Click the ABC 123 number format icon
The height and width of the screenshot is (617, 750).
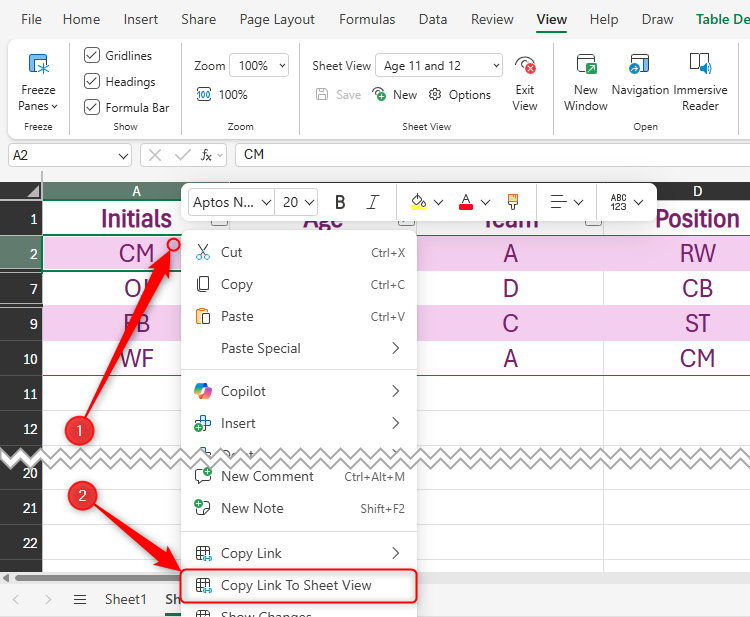618,202
